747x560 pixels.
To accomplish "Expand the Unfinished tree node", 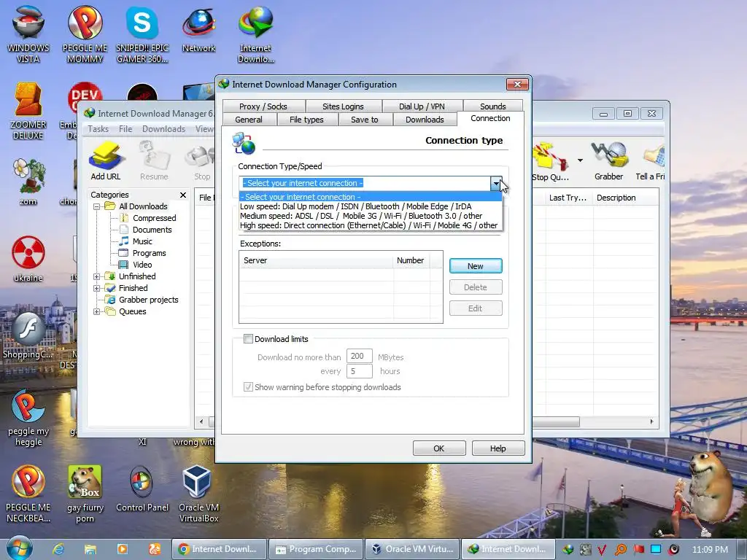I will [x=97, y=276].
